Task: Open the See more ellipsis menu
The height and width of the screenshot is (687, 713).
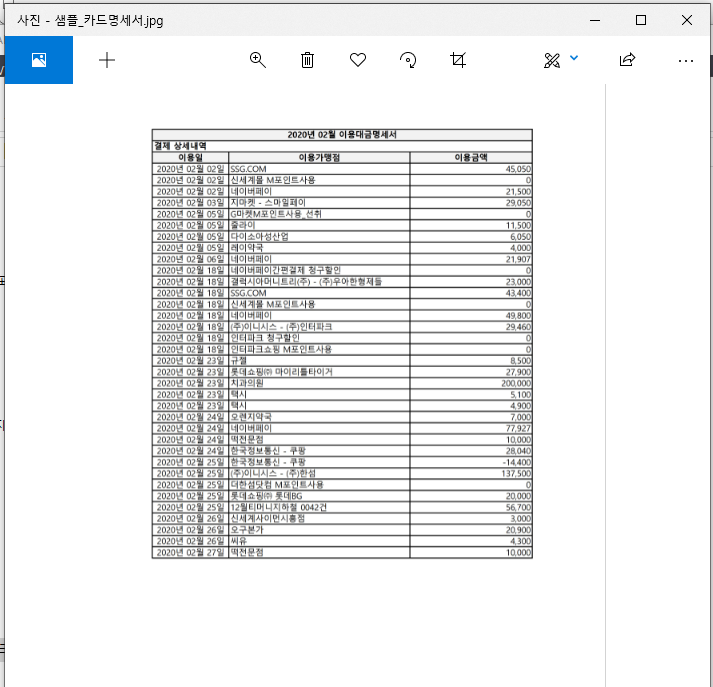Action: tap(686, 60)
